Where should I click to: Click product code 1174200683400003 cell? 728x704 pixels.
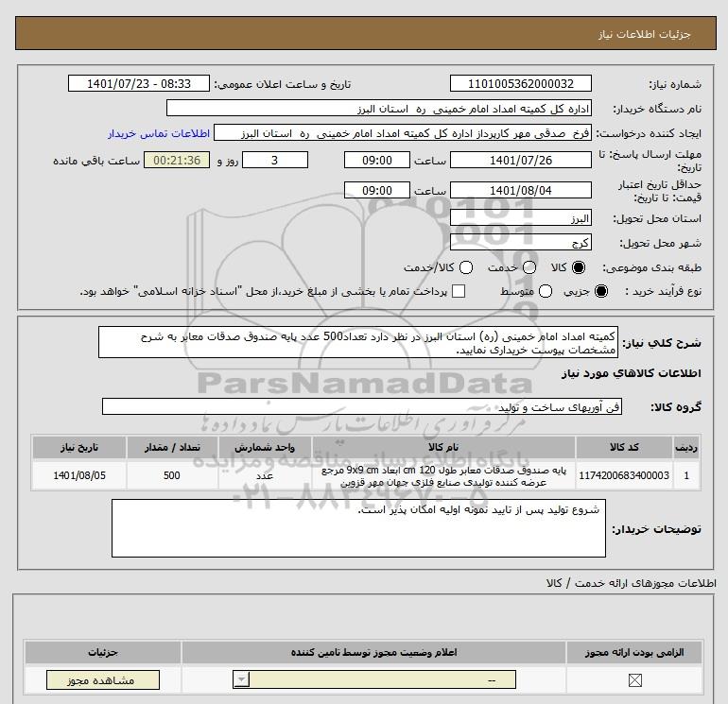(x=624, y=475)
